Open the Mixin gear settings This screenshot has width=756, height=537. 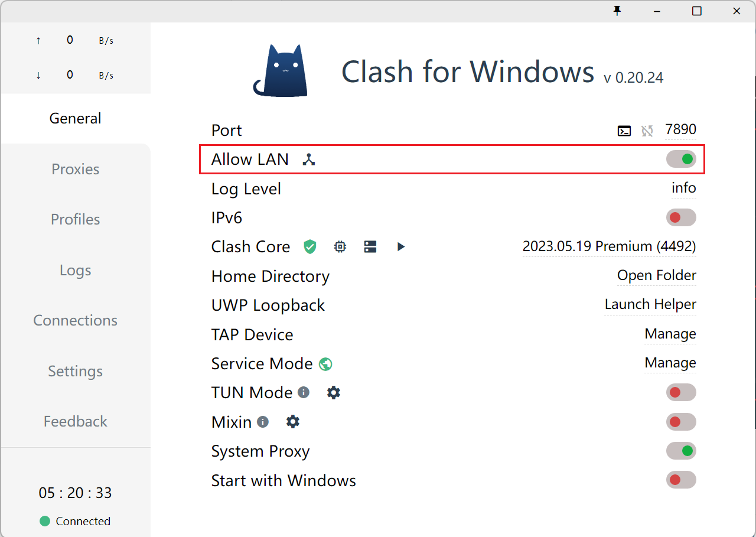click(293, 422)
